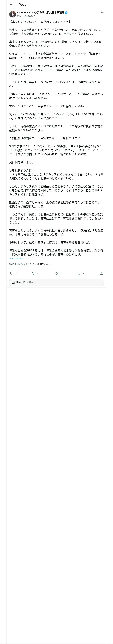Click the chat icon in Read replies
This screenshot has width=113, height=644.
point(13,282)
